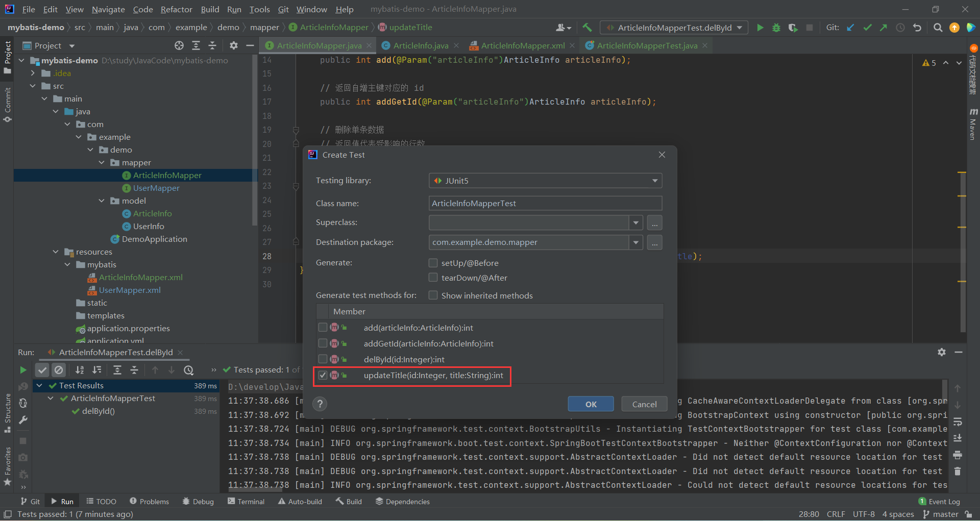Switch to ArticleInfo.java tab
Viewport: 980px width, 521px height.
click(x=421, y=45)
